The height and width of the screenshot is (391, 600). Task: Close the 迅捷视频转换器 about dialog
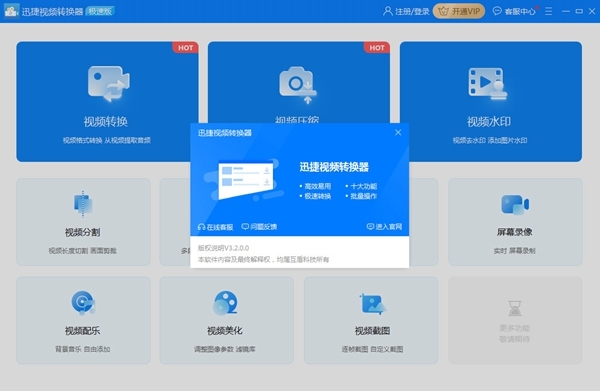point(398,132)
